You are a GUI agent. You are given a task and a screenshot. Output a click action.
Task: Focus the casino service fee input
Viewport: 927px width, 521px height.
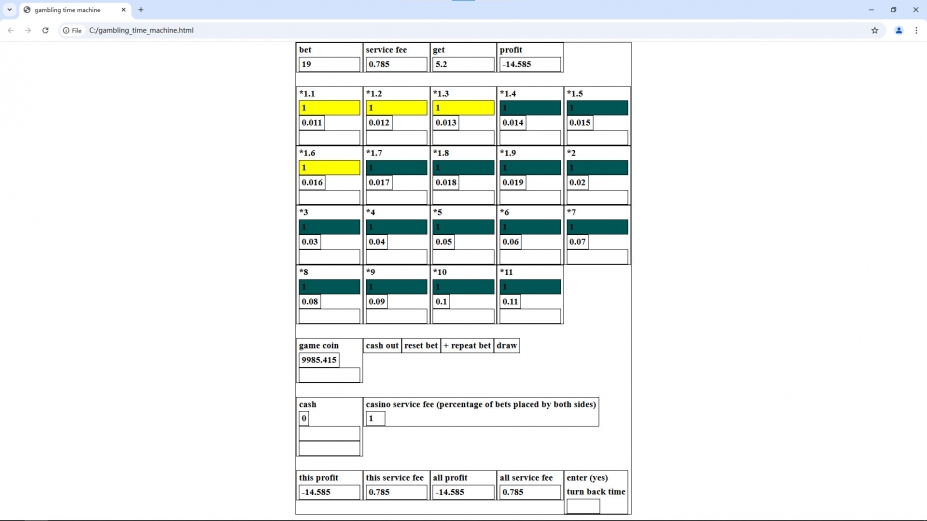click(x=375, y=418)
